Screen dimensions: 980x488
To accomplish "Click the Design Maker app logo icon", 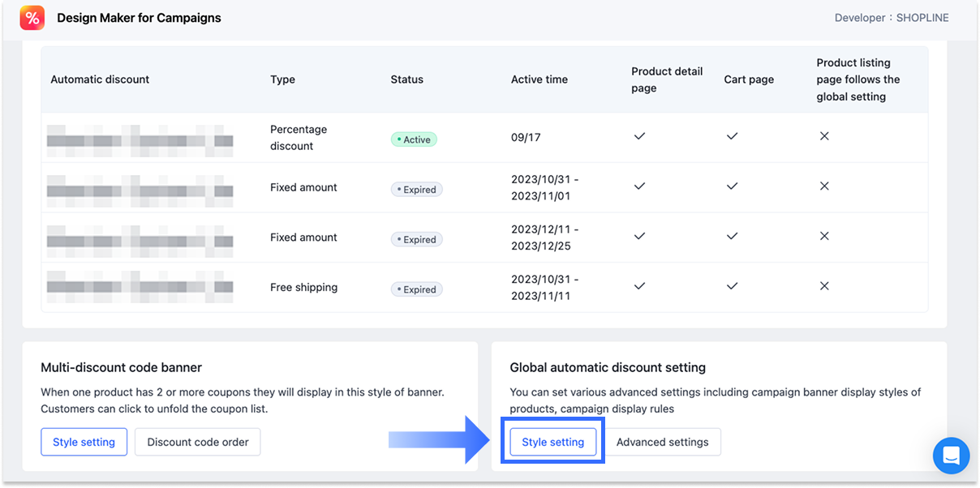I will 32,18.
